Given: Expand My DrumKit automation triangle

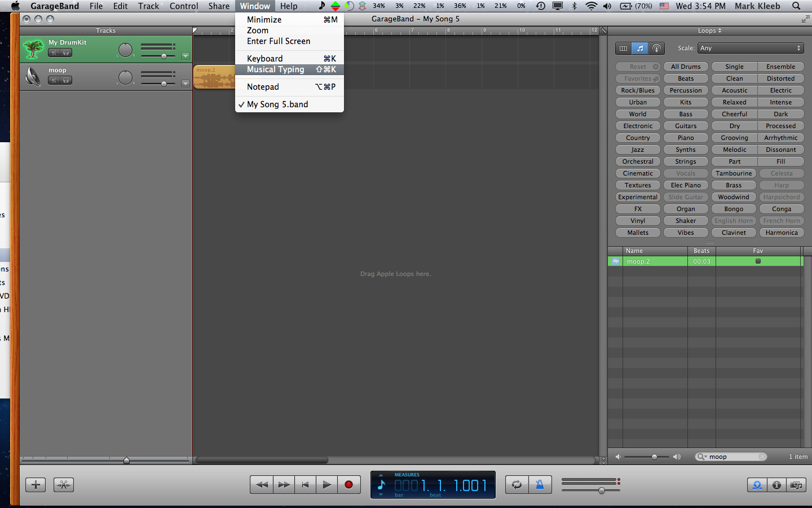Looking at the screenshot, I should click(x=186, y=56).
